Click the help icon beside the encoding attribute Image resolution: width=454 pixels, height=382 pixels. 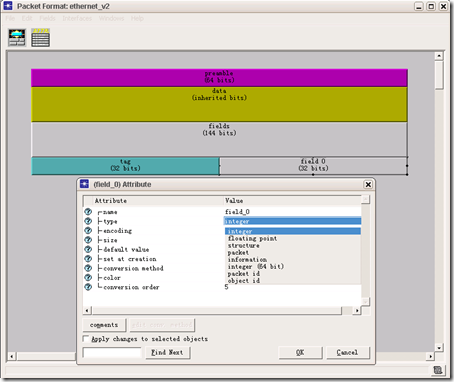88,230
